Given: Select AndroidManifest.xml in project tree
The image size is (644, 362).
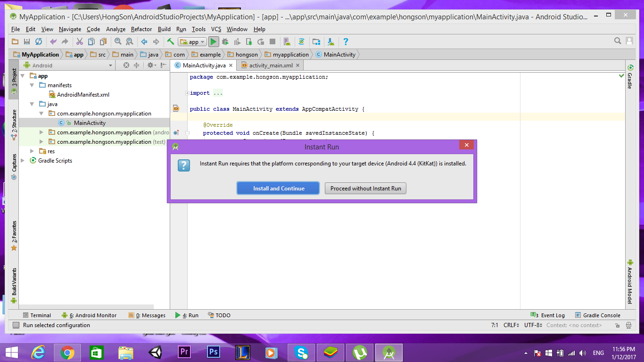Looking at the screenshot, I should pos(79,95).
